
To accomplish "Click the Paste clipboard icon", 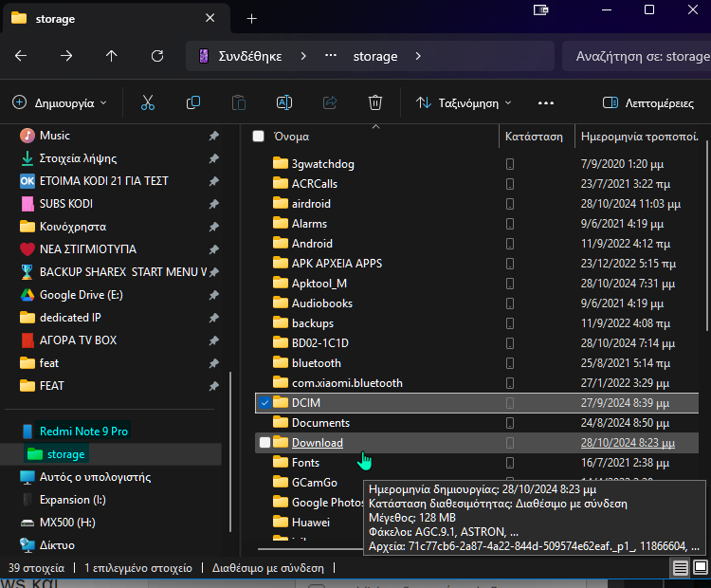I will tap(239, 103).
